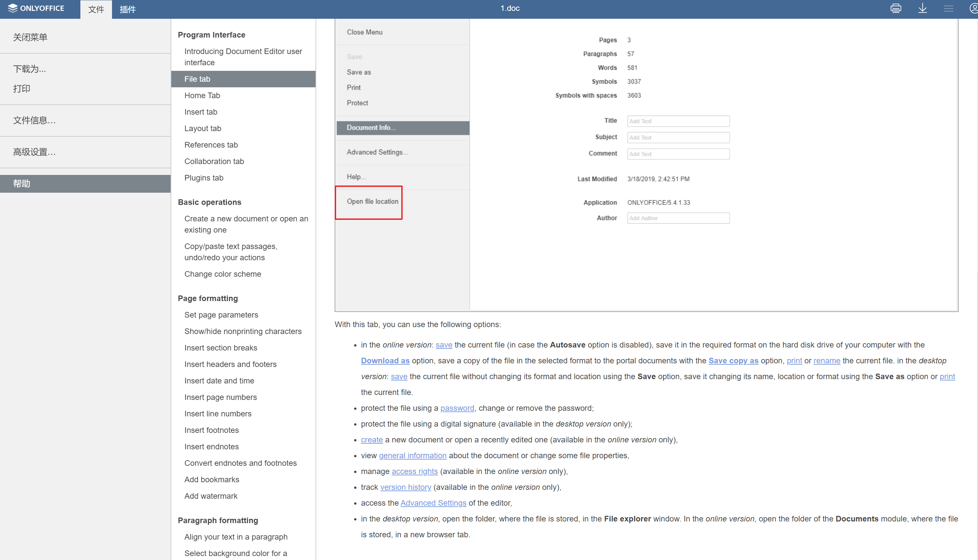Open Change color scheme topic
This screenshot has width=978, height=560.
pos(222,274)
